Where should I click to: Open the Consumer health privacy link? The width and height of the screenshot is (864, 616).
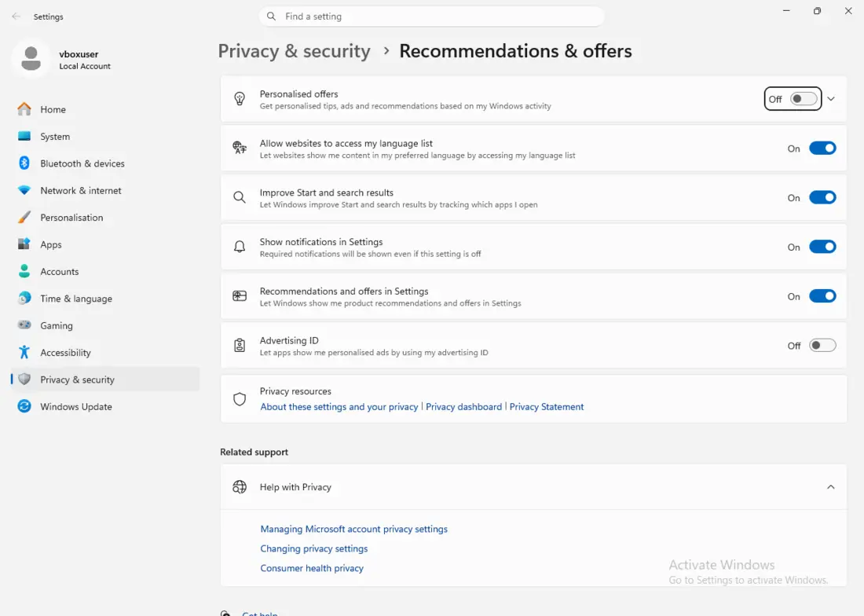(x=311, y=568)
